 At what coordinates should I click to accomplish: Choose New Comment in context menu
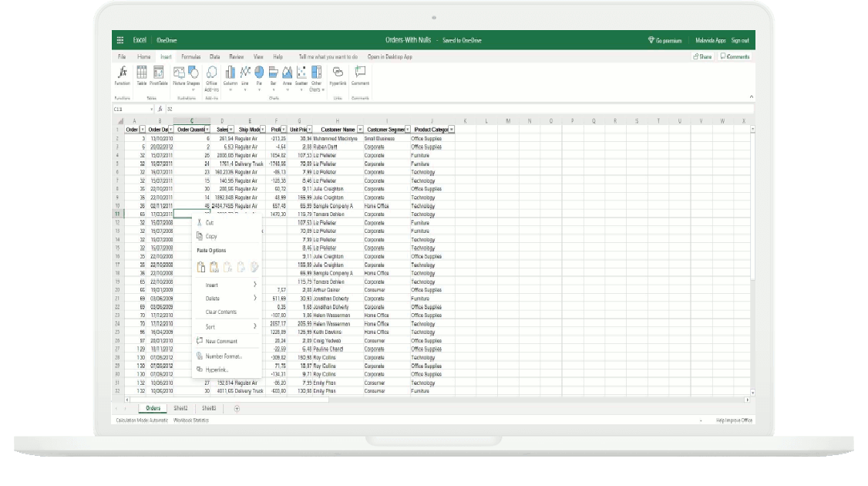pos(227,342)
